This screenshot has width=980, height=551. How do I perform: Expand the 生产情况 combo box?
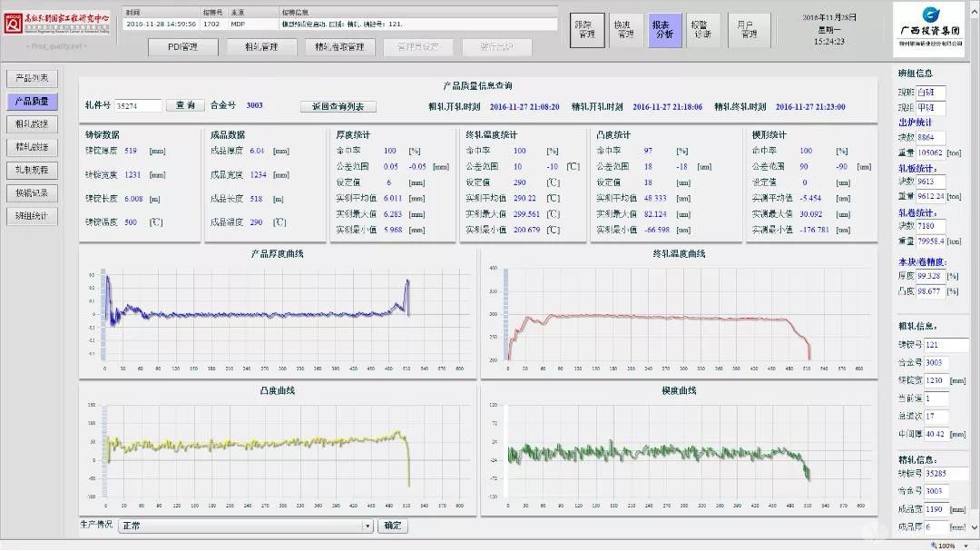tap(367, 526)
